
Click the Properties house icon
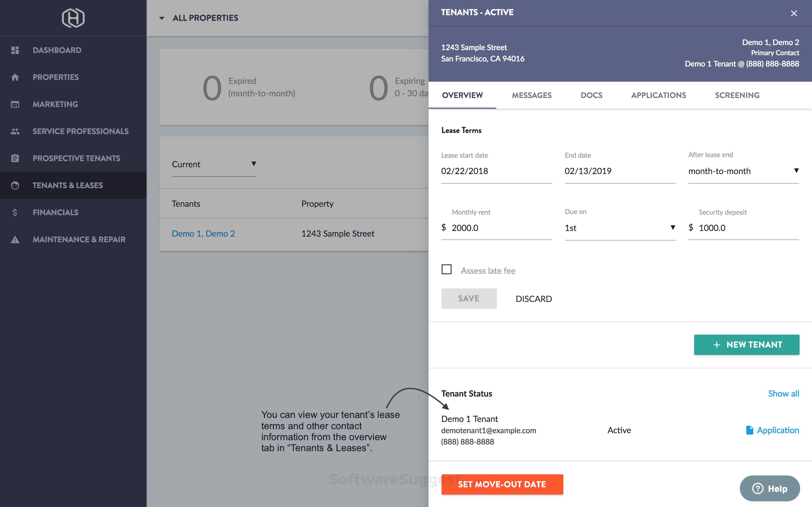click(x=15, y=77)
